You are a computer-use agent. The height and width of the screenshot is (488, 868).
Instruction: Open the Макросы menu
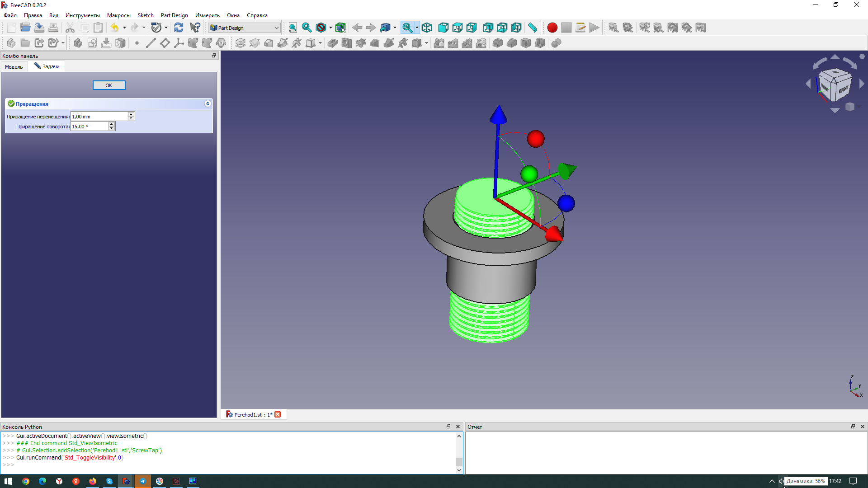click(x=118, y=15)
